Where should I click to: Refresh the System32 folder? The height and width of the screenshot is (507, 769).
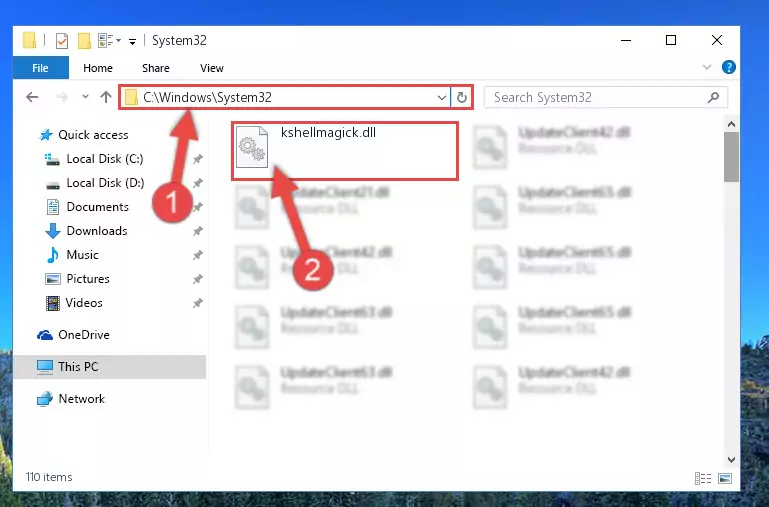pyautogui.click(x=461, y=98)
